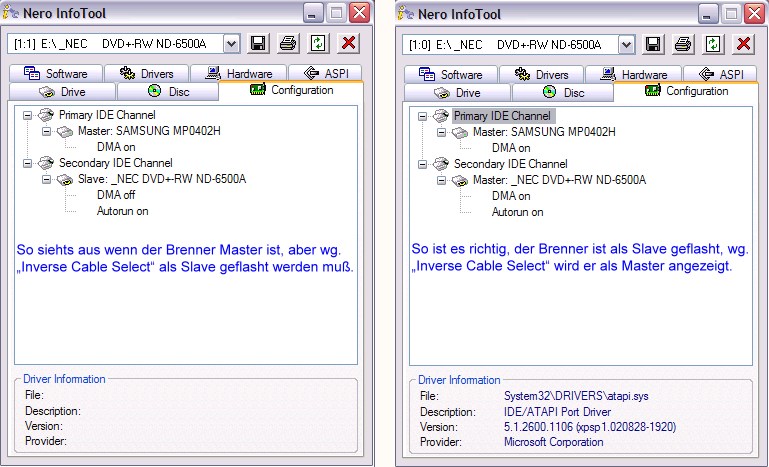Click controller icon of Primary IDE Channel, left window
This screenshot has width=769, height=467.
[x=46, y=115]
